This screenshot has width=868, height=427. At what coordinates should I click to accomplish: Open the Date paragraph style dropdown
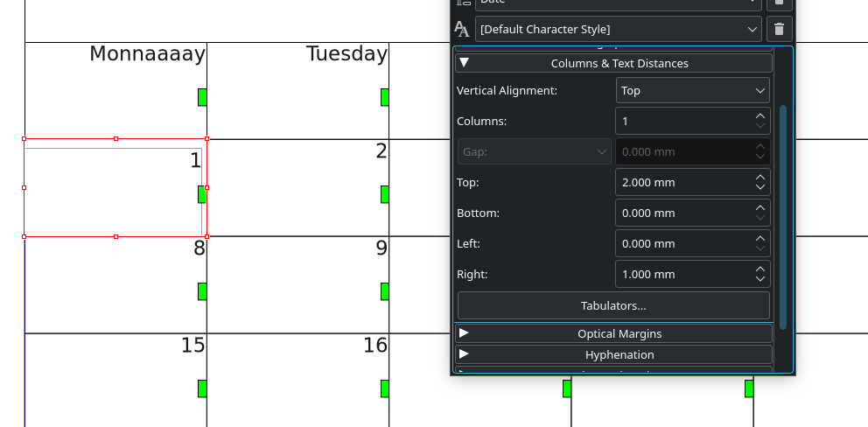tap(618, 3)
